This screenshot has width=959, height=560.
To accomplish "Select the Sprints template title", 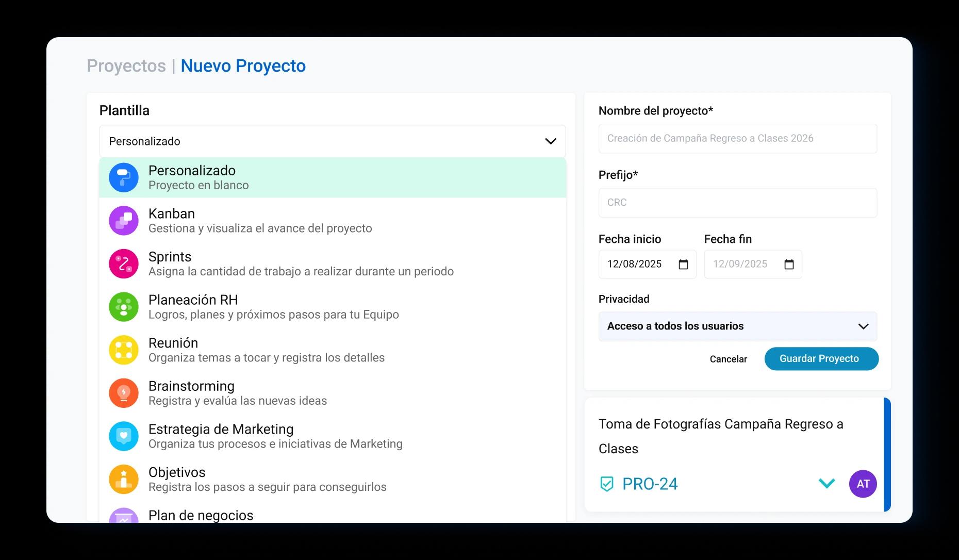I will [x=170, y=257].
